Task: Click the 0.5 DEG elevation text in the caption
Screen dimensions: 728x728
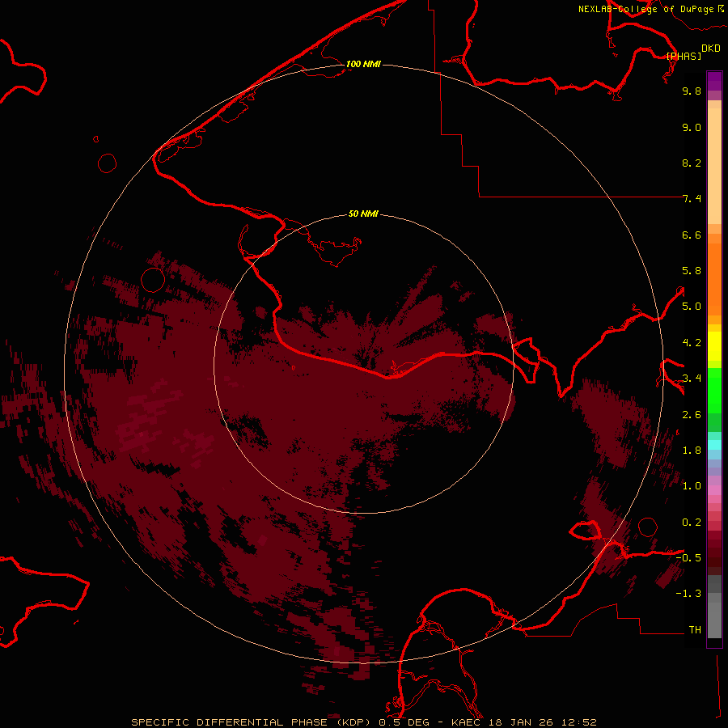Action: click(x=404, y=722)
